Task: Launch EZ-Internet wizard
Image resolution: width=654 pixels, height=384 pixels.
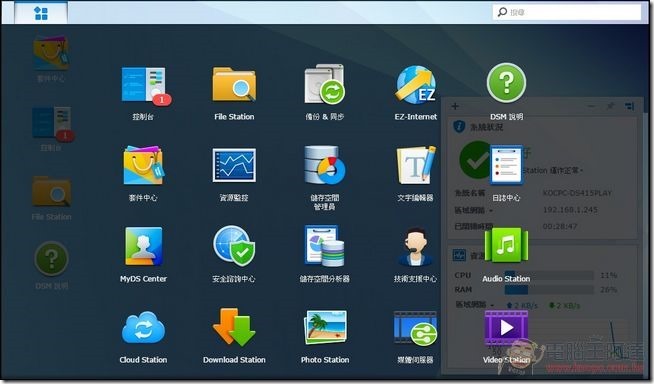Action: (x=415, y=93)
